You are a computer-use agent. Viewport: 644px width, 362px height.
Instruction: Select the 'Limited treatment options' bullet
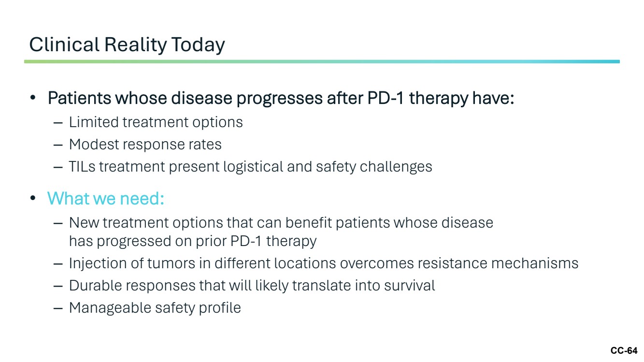point(156,122)
